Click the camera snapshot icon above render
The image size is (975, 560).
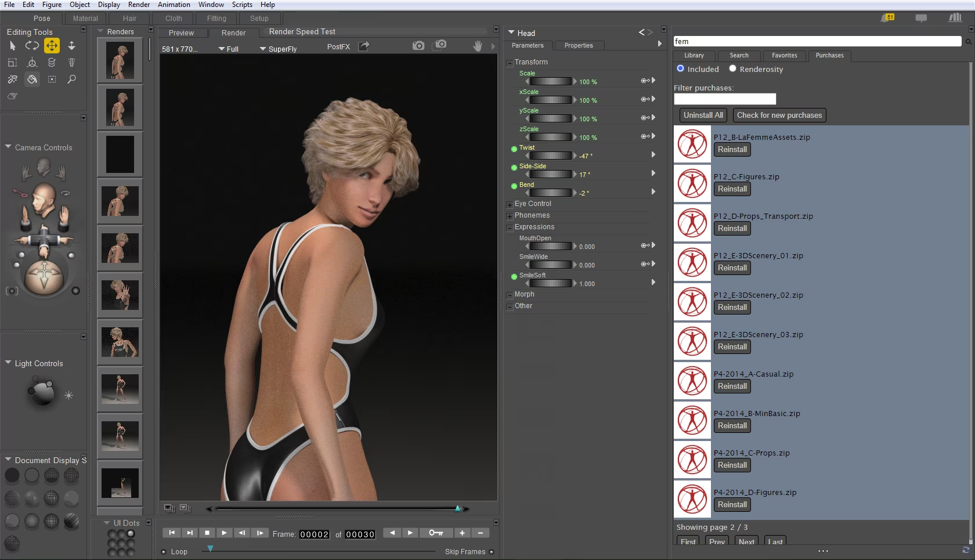click(418, 45)
